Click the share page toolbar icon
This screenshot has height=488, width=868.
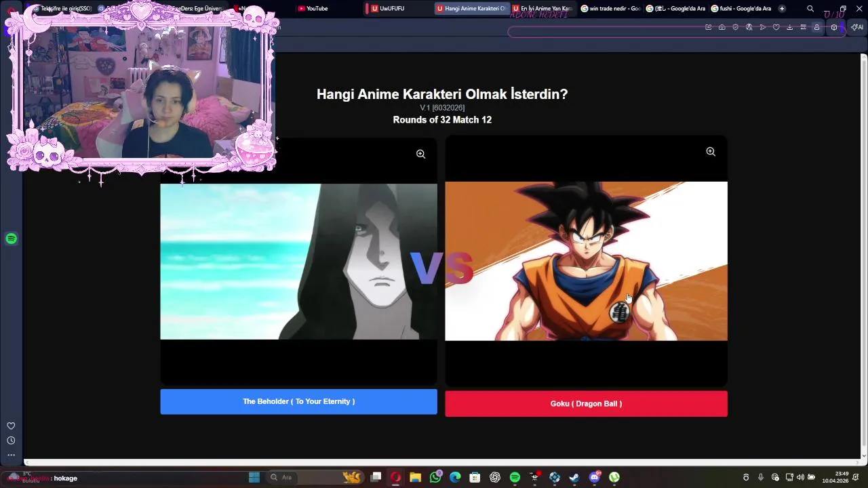(709, 27)
